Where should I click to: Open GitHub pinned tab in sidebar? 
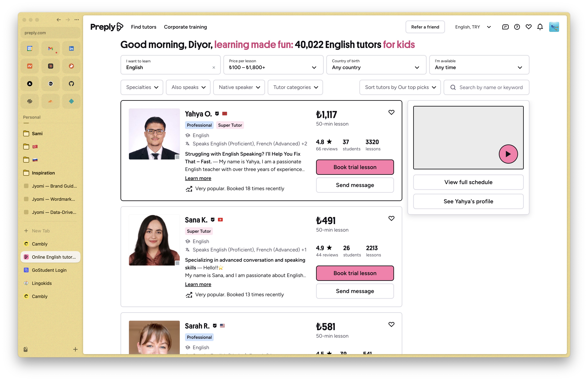(x=71, y=83)
